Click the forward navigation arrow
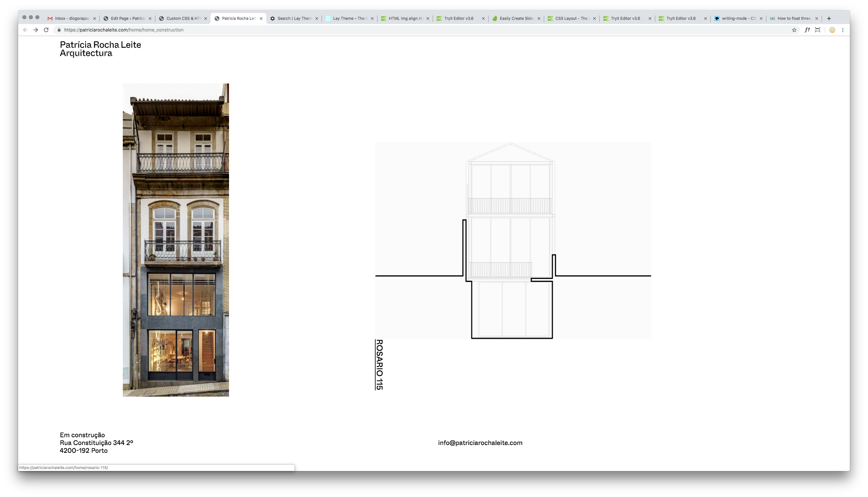The image size is (868, 497). pos(35,30)
